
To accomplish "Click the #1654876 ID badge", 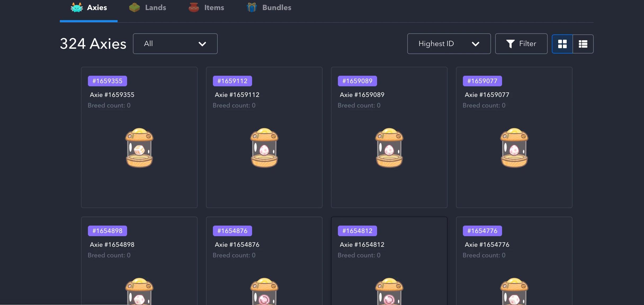I will click(x=232, y=231).
